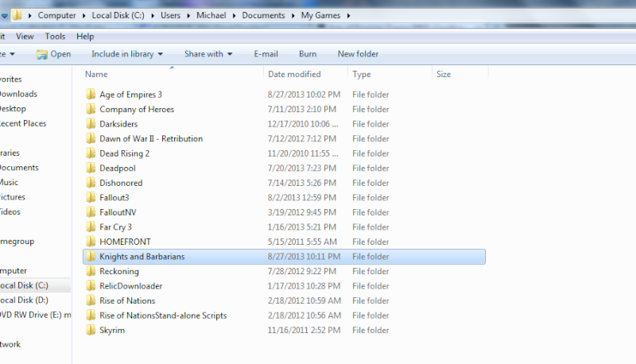The width and height of the screenshot is (636, 364).
Task: Click the Rise of Nations folder icon
Action: 91,300
